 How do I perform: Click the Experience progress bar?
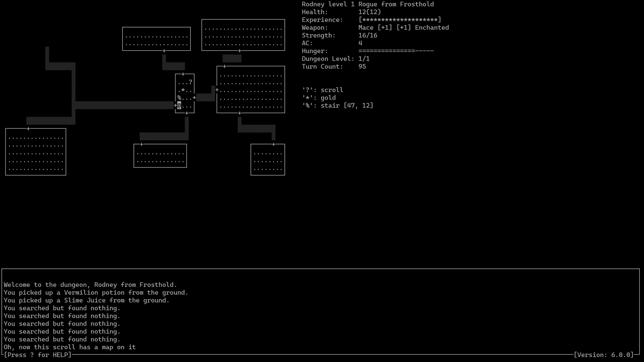pyautogui.click(x=399, y=20)
